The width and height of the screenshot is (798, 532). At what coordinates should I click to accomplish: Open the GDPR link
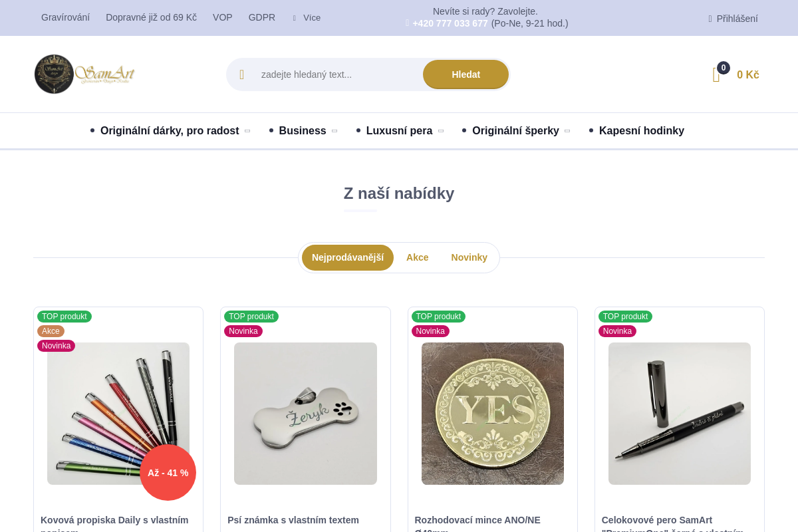[x=261, y=17]
